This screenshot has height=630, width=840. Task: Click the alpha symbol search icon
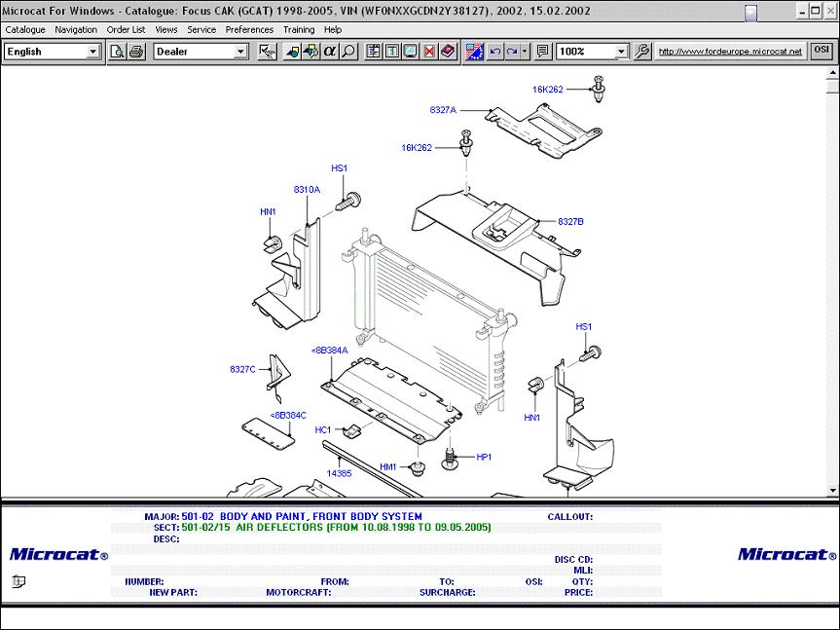click(x=330, y=51)
